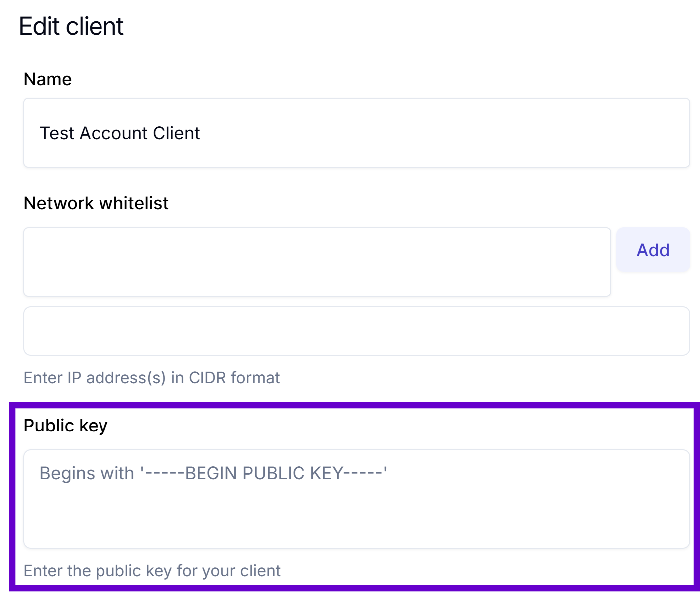The height and width of the screenshot is (604, 700).
Task: Place the cursor after the word "Client" in the Name field
Action: pos(200,133)
